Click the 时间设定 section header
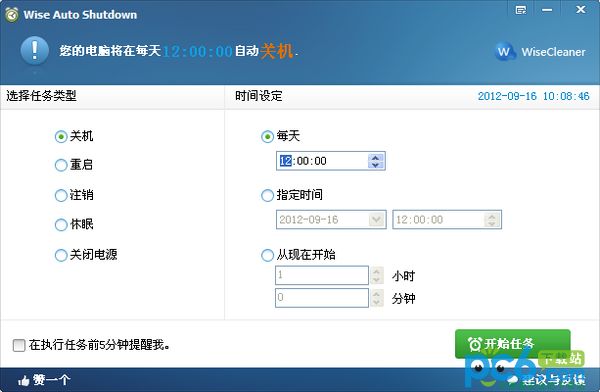 pos(259,96)
